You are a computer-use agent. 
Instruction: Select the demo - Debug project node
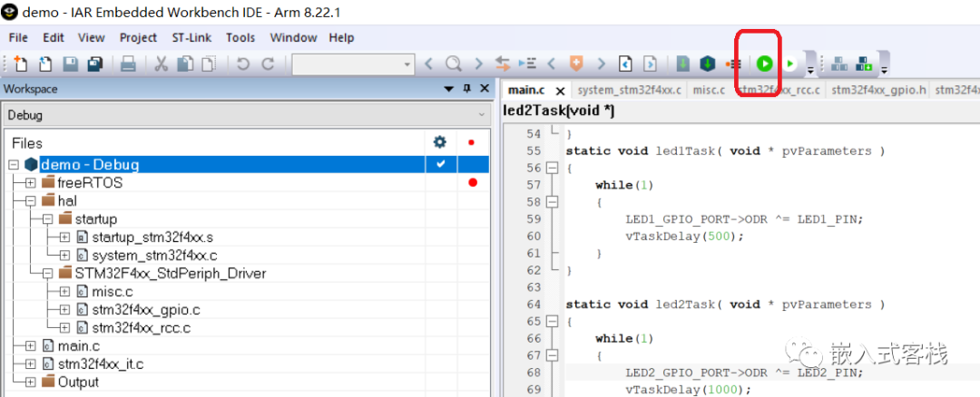(x=89, y=165)
